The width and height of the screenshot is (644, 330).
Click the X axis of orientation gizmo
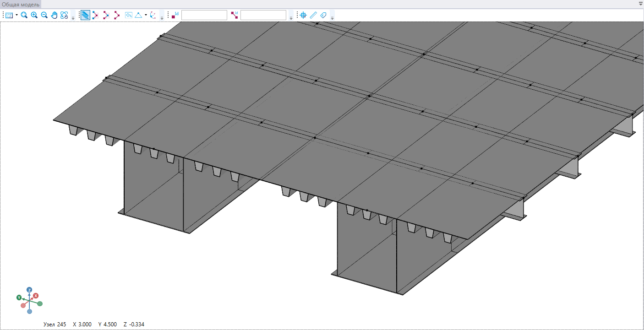pos(36,296)
